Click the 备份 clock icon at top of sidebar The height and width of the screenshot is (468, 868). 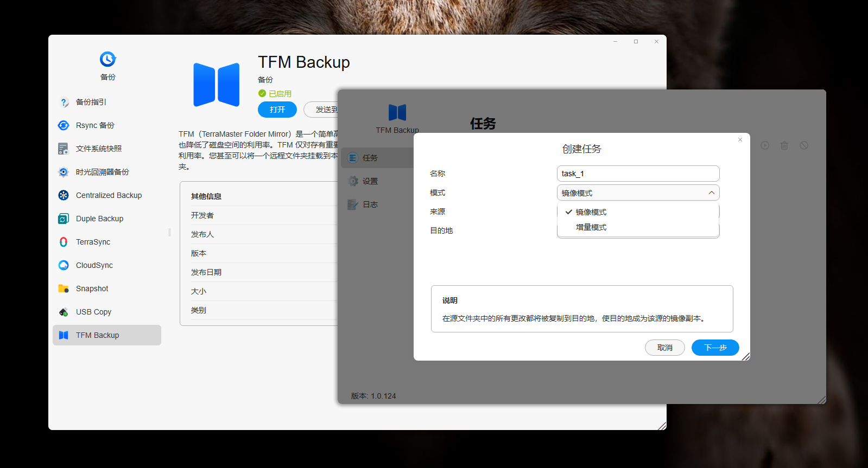107,59
